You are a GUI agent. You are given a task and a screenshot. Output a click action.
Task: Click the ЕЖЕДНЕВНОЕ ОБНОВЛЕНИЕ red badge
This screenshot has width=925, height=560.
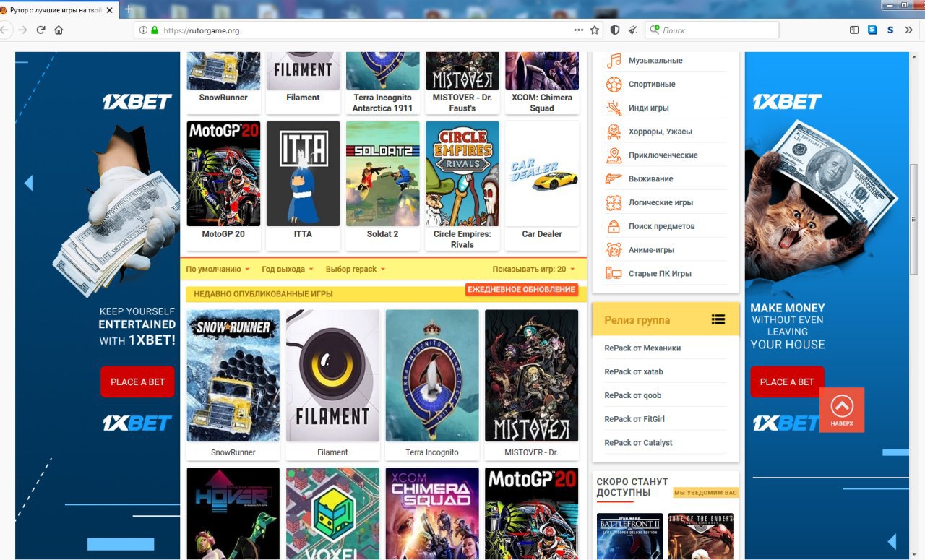(x=522, y=290)
